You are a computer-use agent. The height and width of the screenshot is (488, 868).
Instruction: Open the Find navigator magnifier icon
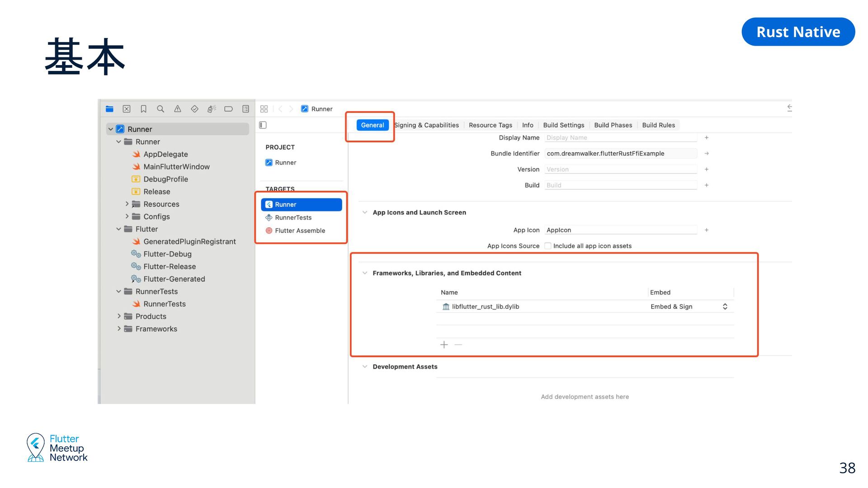click(x=160, y=109)
